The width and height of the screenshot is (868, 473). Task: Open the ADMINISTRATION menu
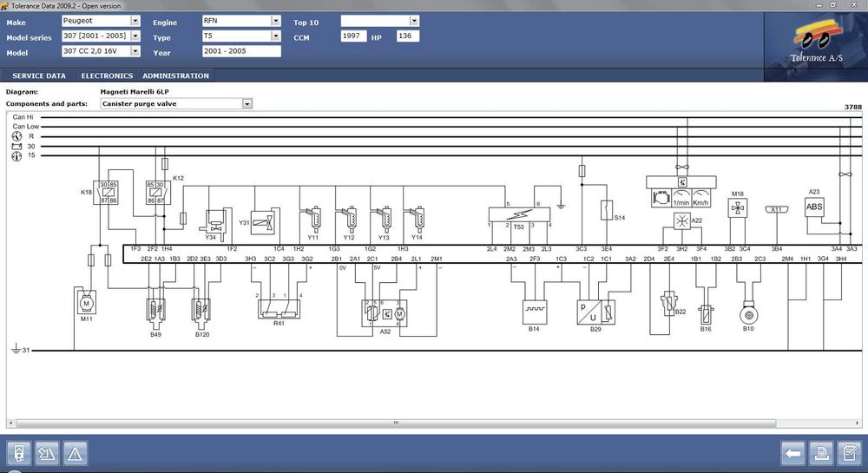coord(175,76)
